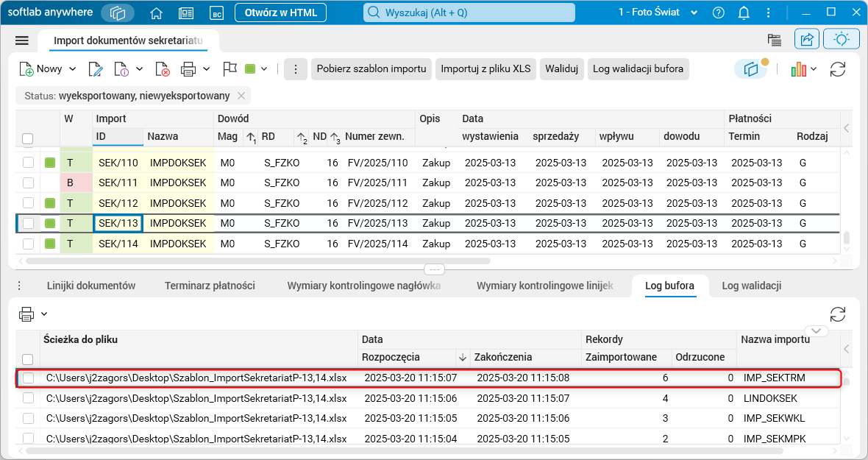Click the printer icon in the lower panel
Viewport: 868px width, 460px height.
[26, 314]
